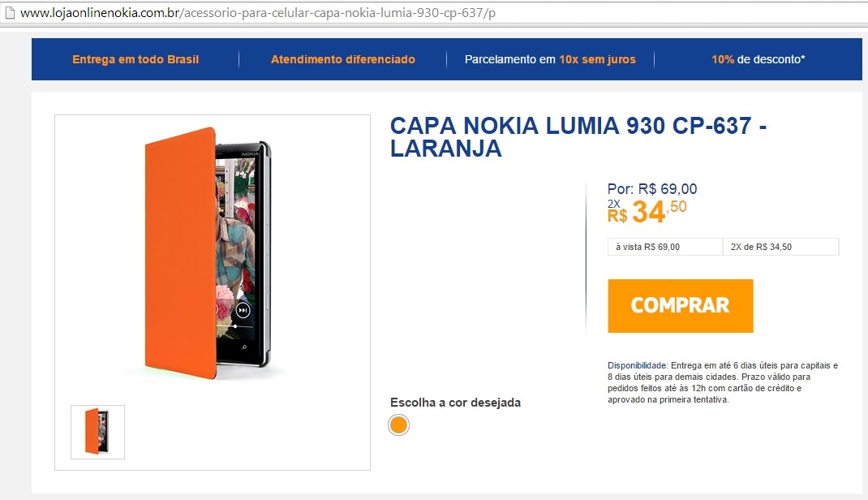Click the main orange Lumia case image
The height and width of the screenshot is (500, 868).
pyautogui.click(x=208, y=253)
